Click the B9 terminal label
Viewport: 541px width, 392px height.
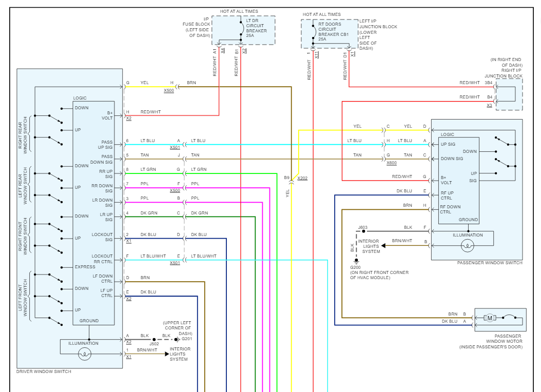(x=287, y=178)
